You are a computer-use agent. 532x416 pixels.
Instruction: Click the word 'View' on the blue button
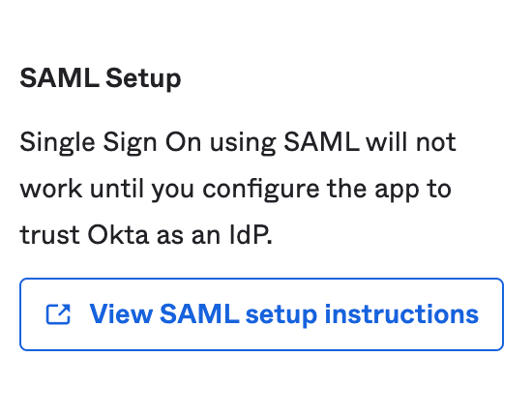tap(121, 314)
